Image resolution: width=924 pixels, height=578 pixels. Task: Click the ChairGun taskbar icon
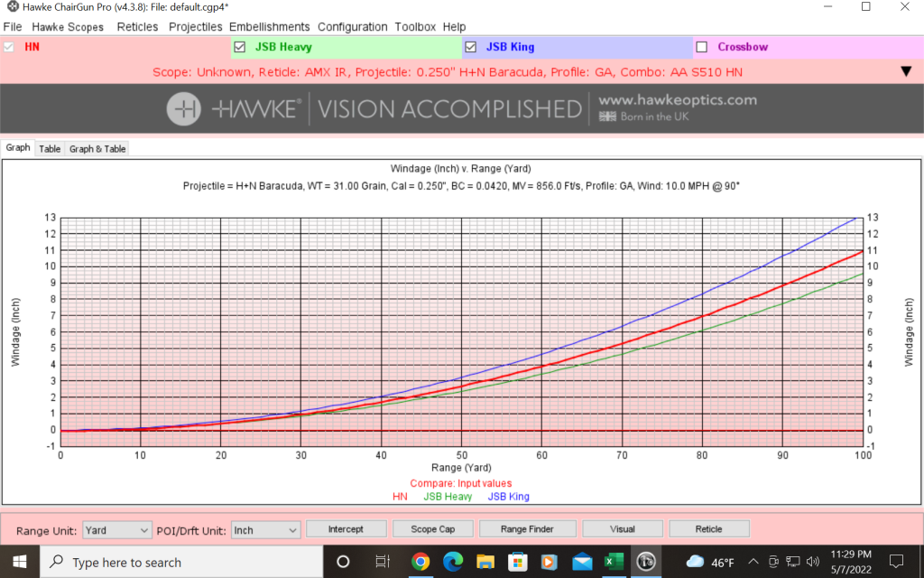click(x=646, y=562)
